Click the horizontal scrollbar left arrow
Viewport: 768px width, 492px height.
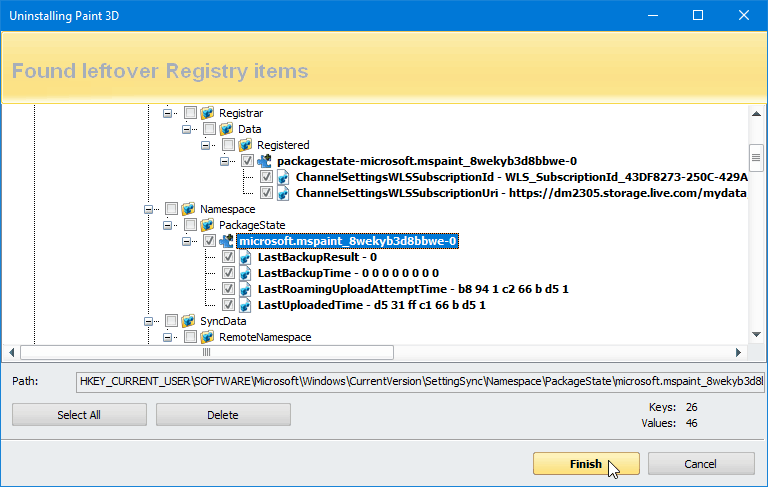coord(11,352)
